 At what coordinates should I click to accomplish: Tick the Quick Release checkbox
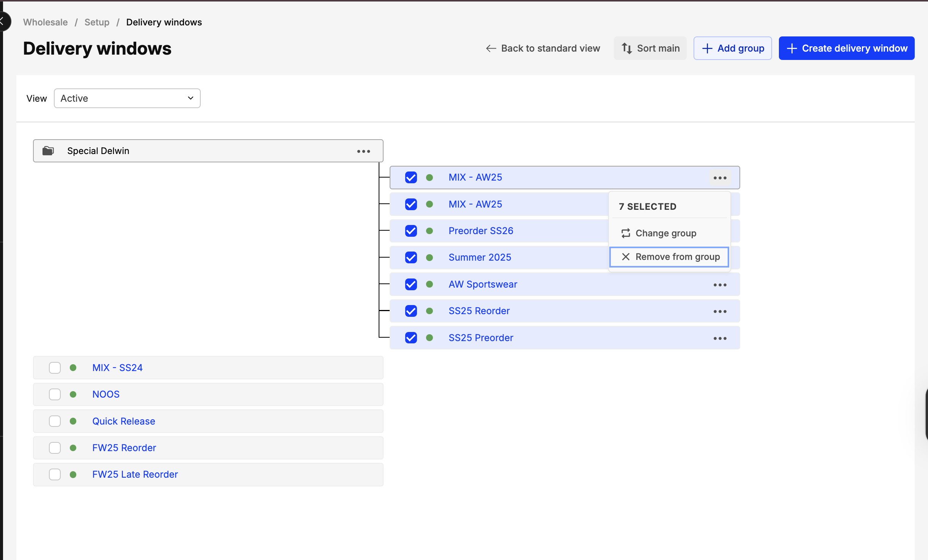(x=55, y=421)
